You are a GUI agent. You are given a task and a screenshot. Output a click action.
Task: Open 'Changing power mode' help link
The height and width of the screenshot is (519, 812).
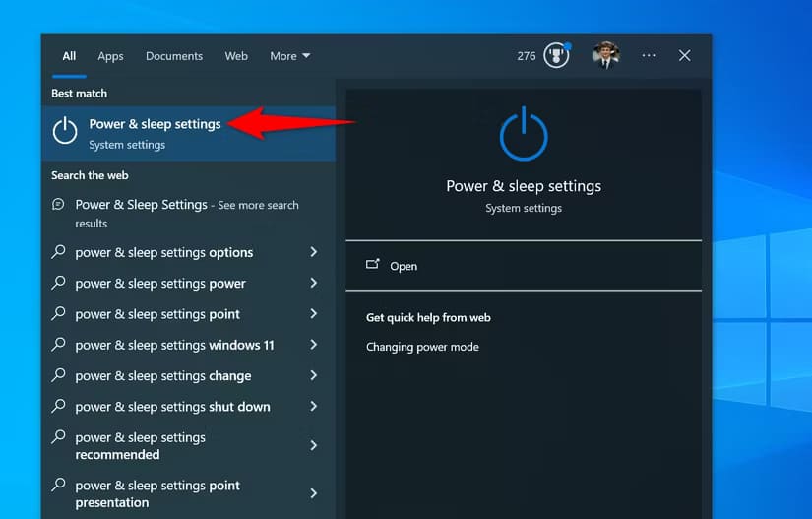click(x=422, y=347)
